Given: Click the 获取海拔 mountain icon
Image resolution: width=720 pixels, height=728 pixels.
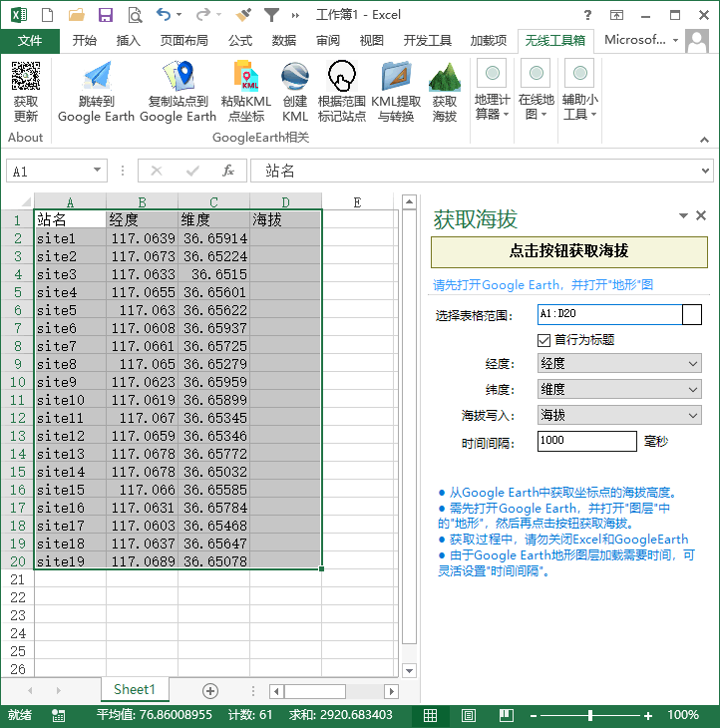Looking at the screenshot, I should (x=445, y=76).
